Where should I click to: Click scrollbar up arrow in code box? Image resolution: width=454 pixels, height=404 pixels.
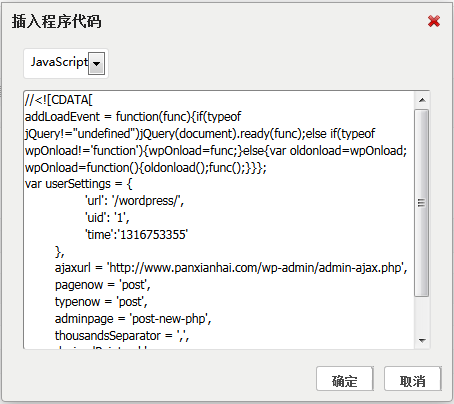pos(422,100)
